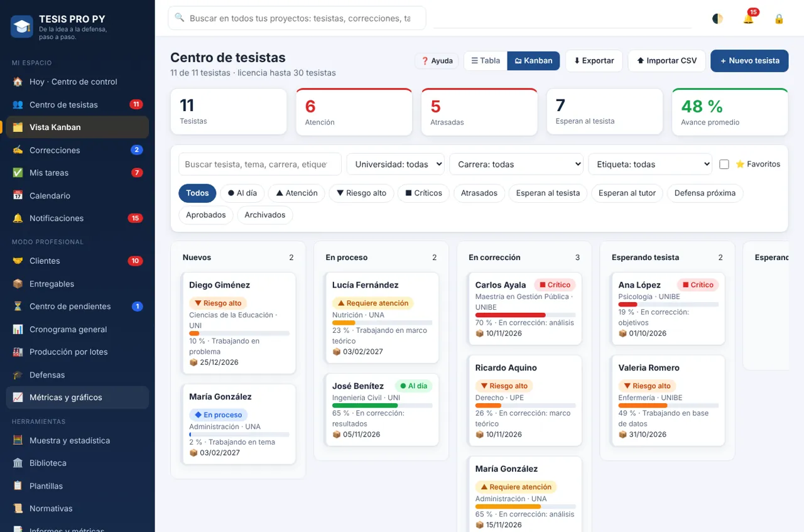The height and width of the screenshot is (532, 804).
Task: Click the chart icon beside Métricas y gráficos
Action: (x=18, y=398)
